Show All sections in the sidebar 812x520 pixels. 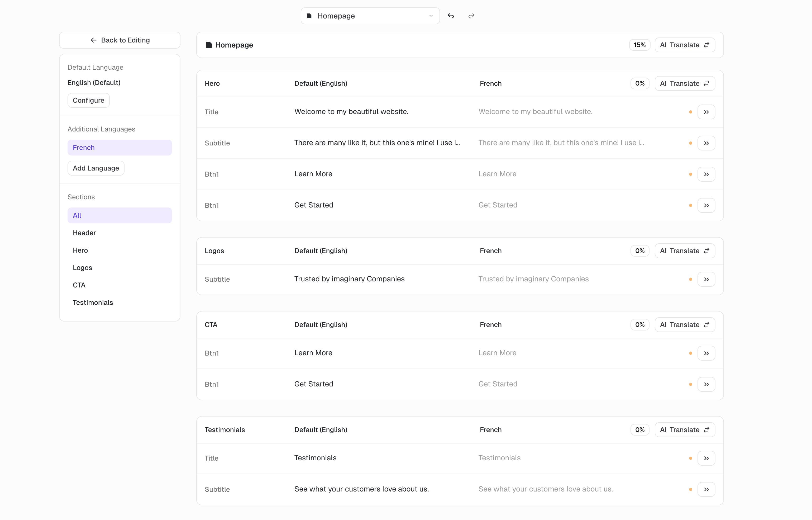coord(120,215)
